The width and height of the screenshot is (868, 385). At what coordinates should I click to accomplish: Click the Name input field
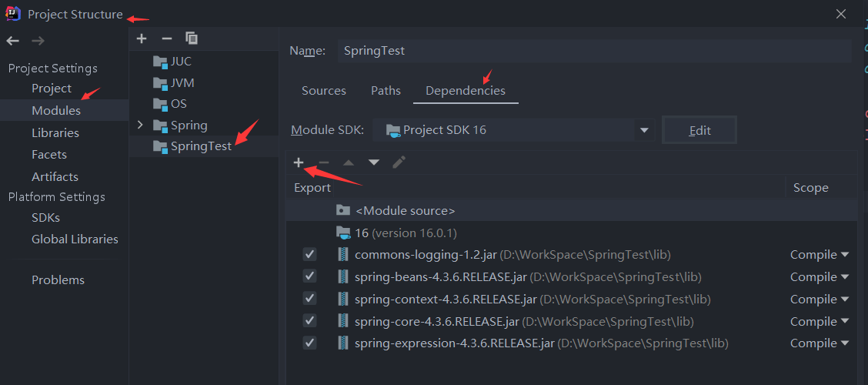594,51
